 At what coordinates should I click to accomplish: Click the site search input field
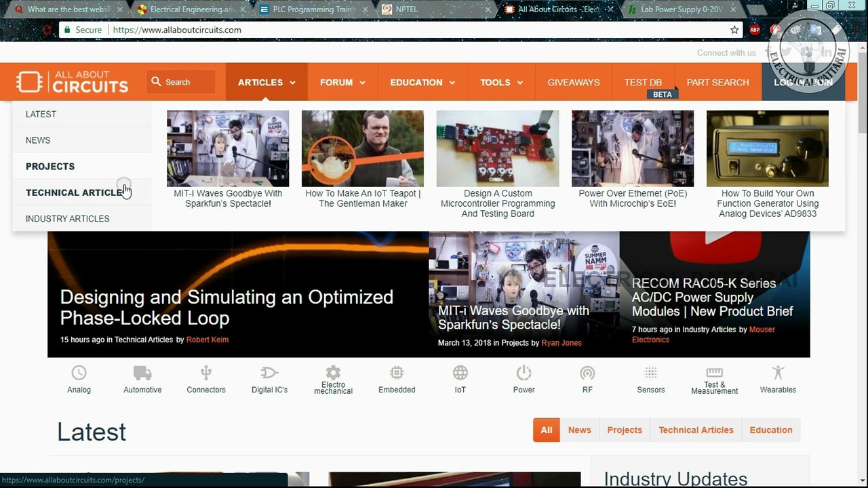[181, 82]
